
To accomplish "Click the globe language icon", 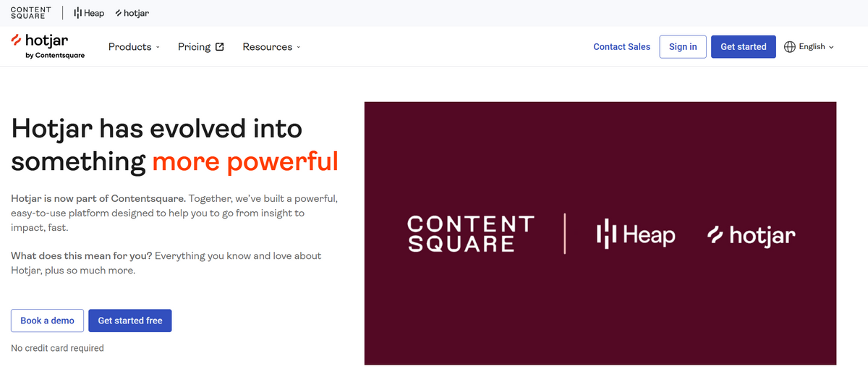I will click(x=790, y=47).
